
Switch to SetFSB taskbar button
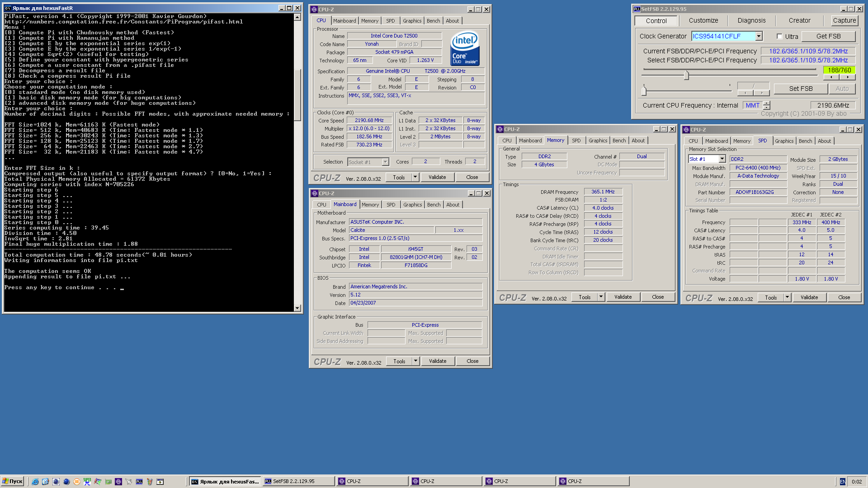(x=298, y=482)
